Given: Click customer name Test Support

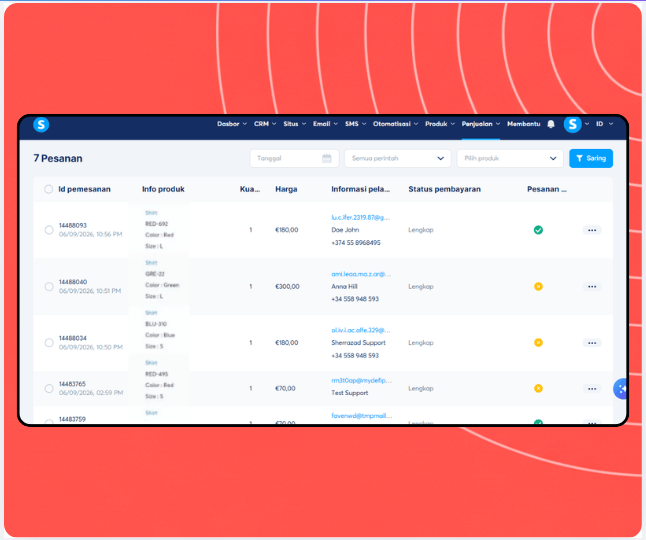Looking at the screenshot, I should click(350, 393).
